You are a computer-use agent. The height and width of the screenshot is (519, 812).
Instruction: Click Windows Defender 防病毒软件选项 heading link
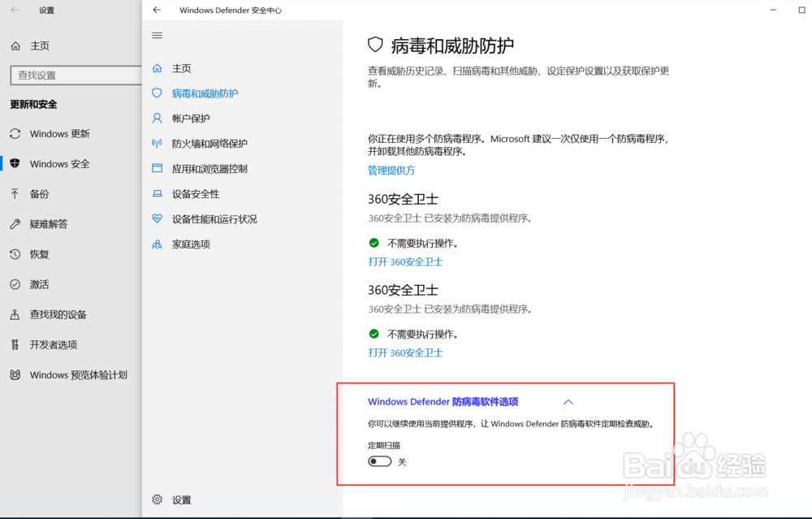[443, 401]
